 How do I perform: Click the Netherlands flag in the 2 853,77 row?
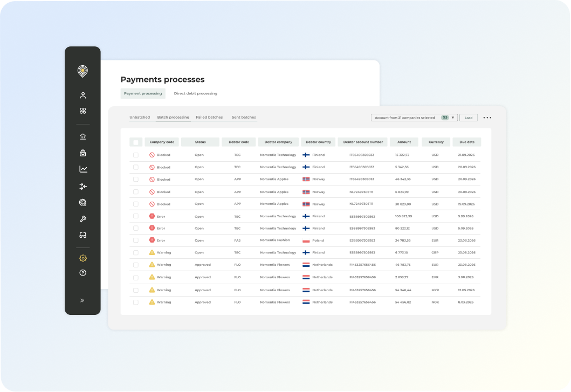click(306, 277)
